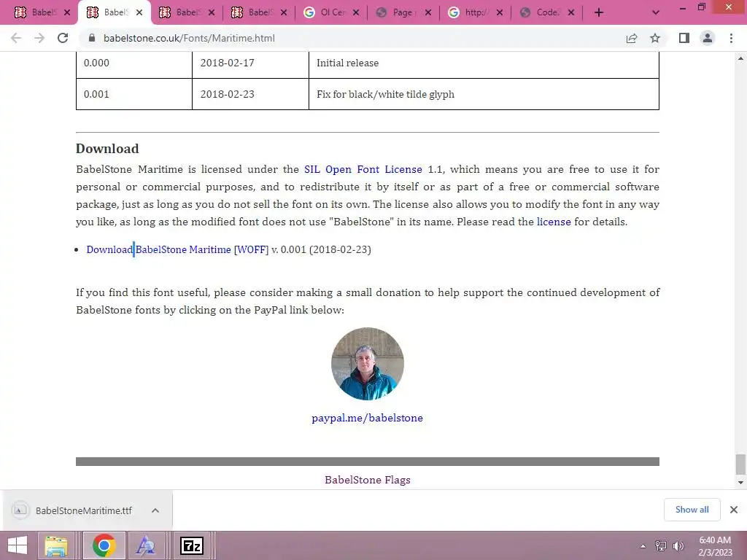Expand BabelStoneMaritime.ttf download options chevron
The width and height of the screenshot is (747, 560).
(155, 510)
